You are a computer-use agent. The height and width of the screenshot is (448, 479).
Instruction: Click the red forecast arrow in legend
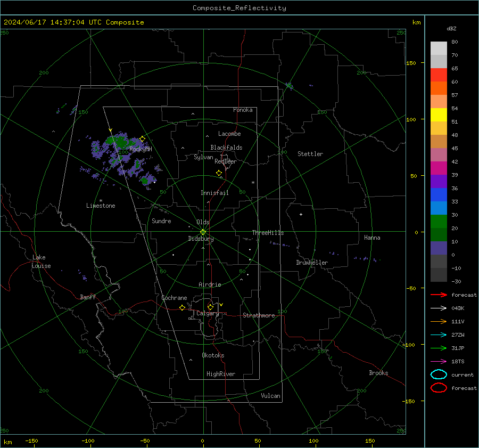click(x=439, y=295)
